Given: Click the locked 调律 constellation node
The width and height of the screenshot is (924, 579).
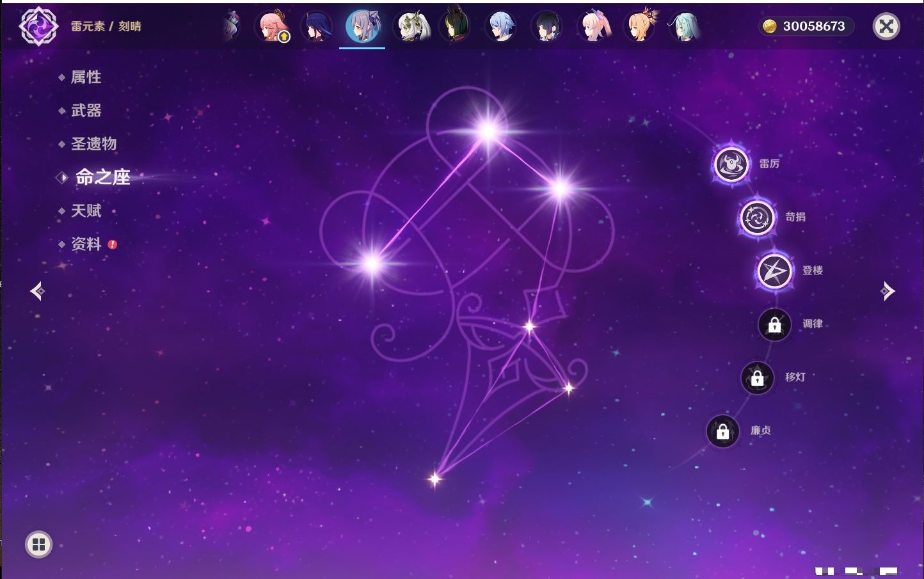Looking at the screenshot, I should tap(774, 324).
